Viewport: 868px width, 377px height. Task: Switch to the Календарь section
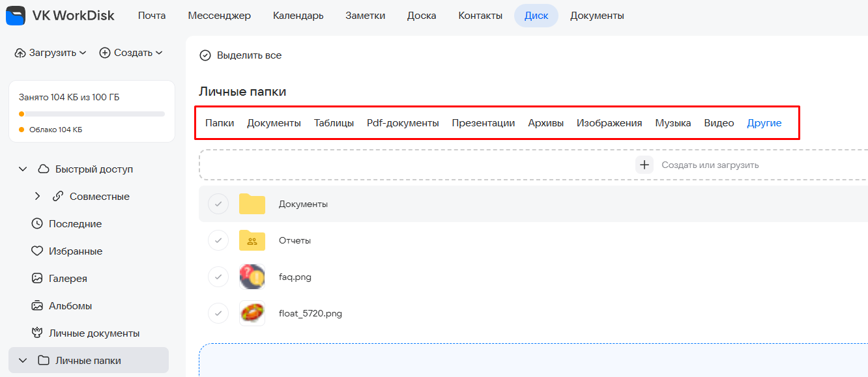point(298,16)
